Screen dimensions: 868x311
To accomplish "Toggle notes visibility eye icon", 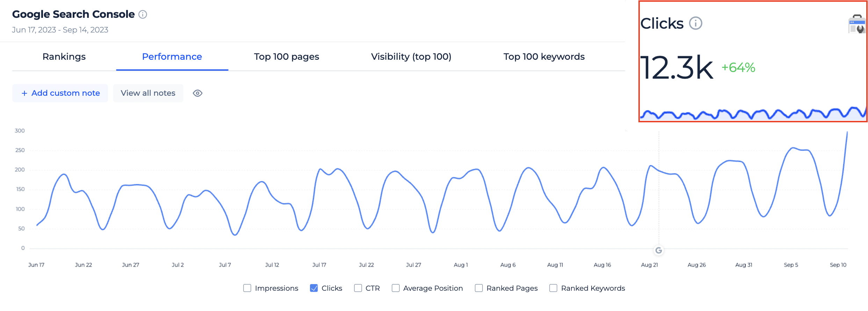I will click(197, 93).
